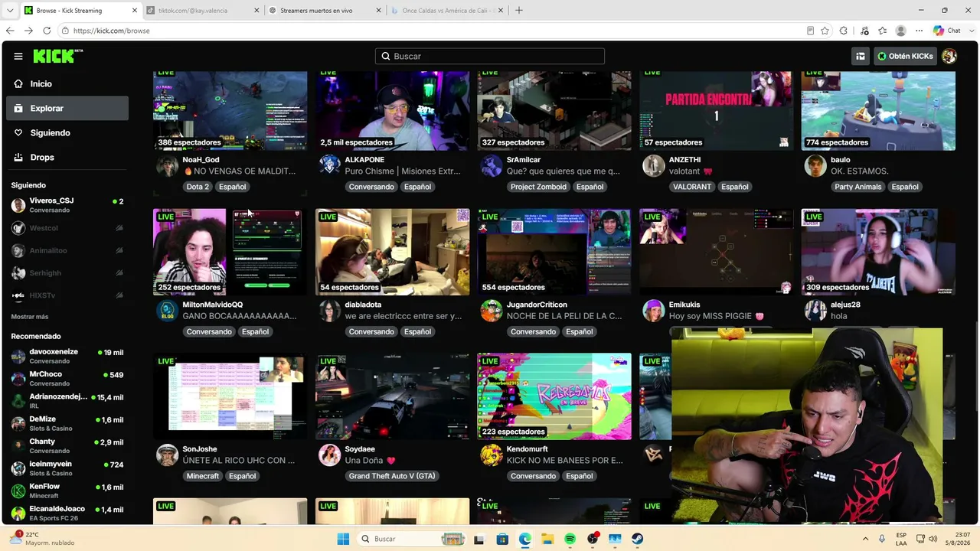Switch to 'Once Caldas vs América de Cali' tab

448,11
